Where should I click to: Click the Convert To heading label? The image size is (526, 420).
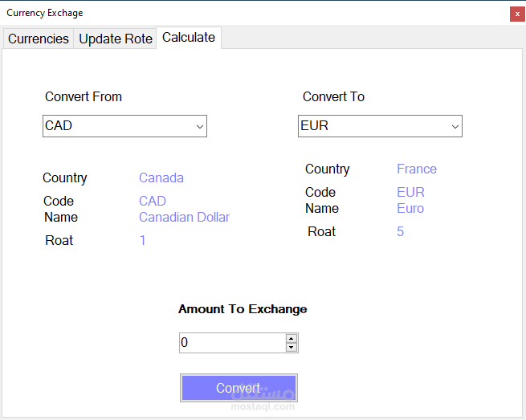click(333, 96)
